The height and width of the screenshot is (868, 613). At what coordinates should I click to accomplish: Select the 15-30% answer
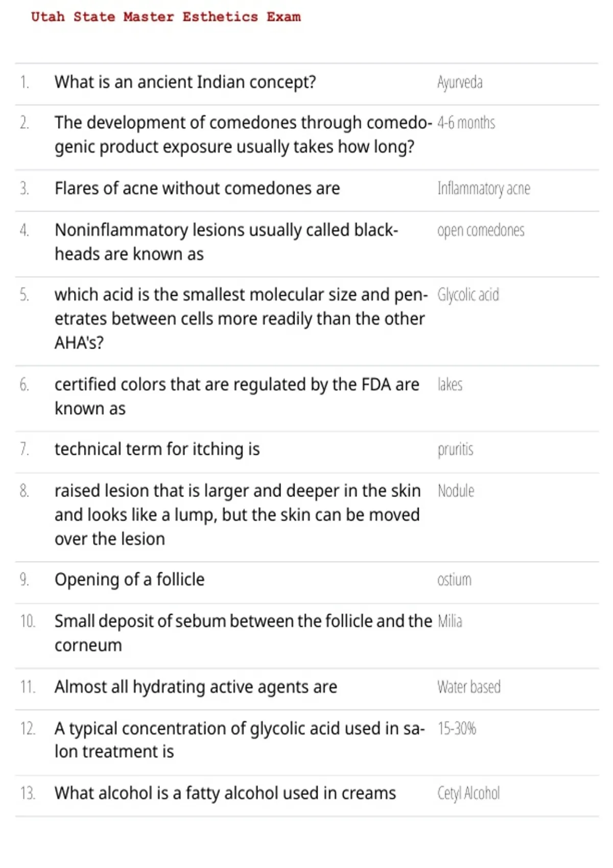(457, 729)
